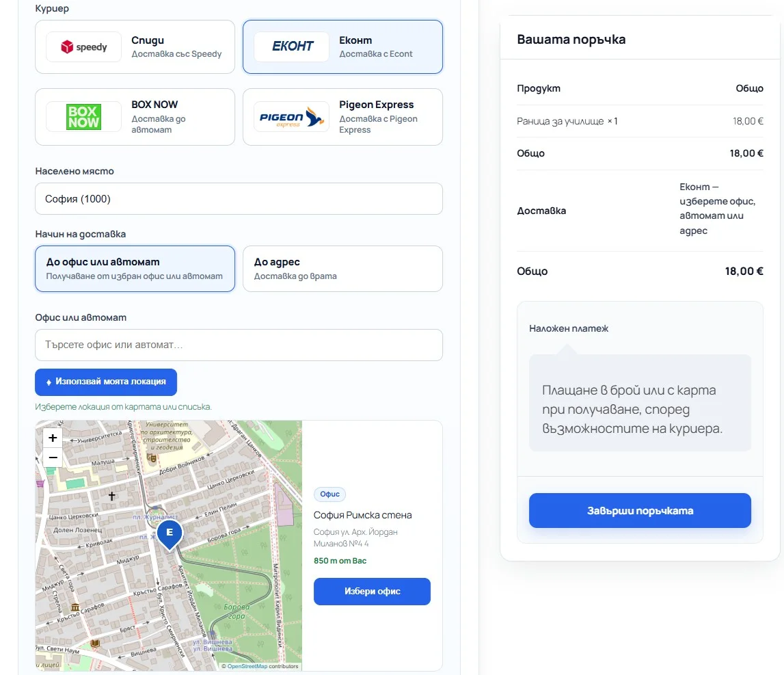Viewport: 784px width, 675px height.
Task: Click the Econt E map marker
Action: 170,535
